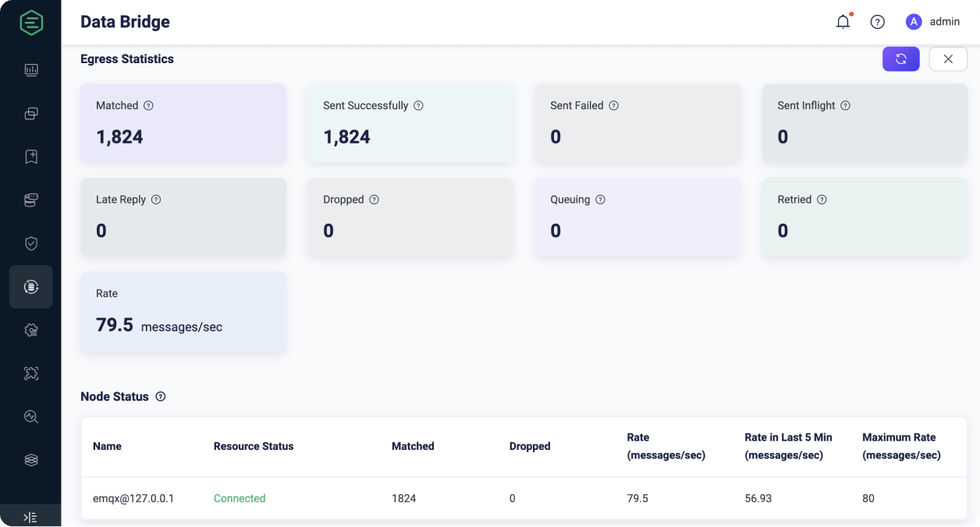Open the connections sidebar icon

(x=31, y=114)
